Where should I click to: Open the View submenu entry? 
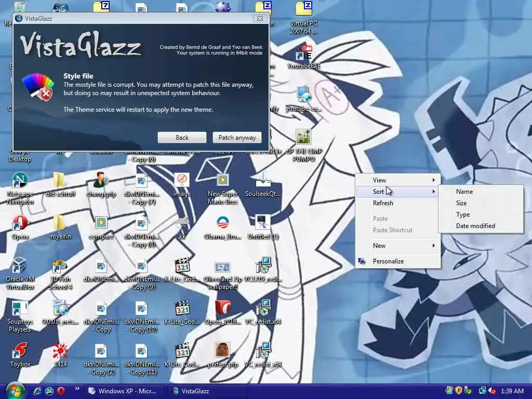pyautogui.click(x=397, y=180)
